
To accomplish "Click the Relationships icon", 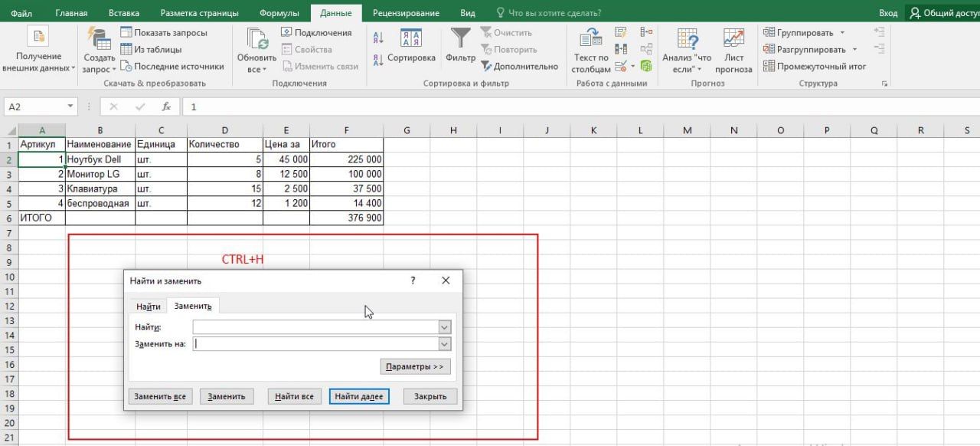I will (x=646, y=49).
